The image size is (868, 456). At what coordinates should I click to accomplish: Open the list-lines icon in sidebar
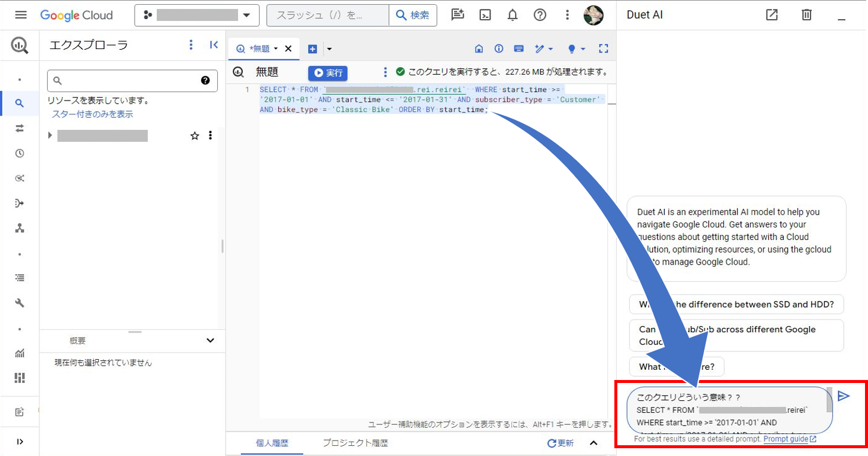pyautogui.click(x=20, y=278)
